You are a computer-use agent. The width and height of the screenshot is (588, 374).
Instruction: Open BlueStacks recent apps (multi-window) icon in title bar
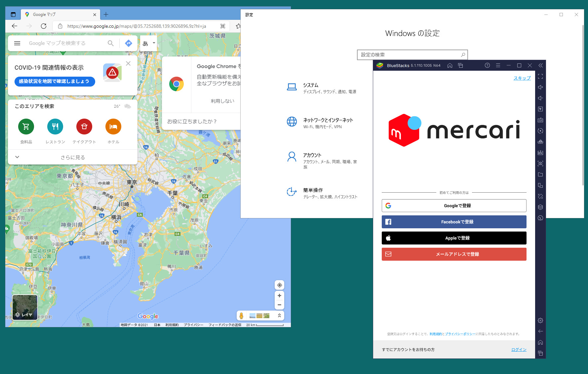[460, 65]
